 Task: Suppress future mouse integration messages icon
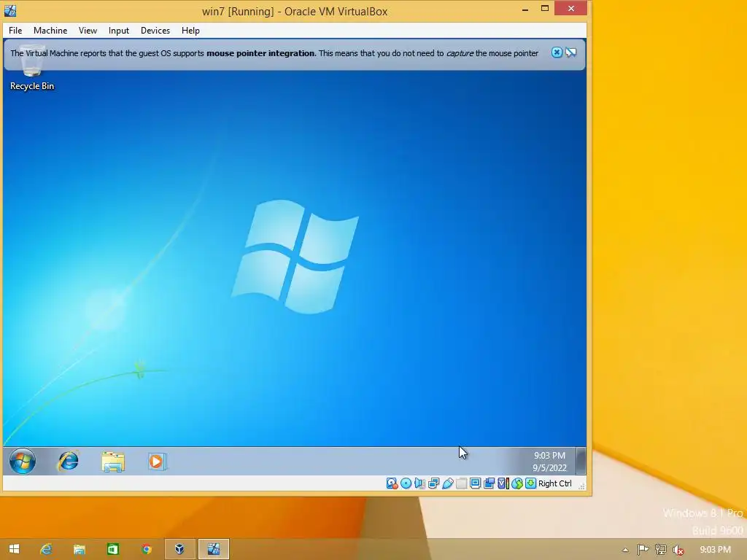570,52
